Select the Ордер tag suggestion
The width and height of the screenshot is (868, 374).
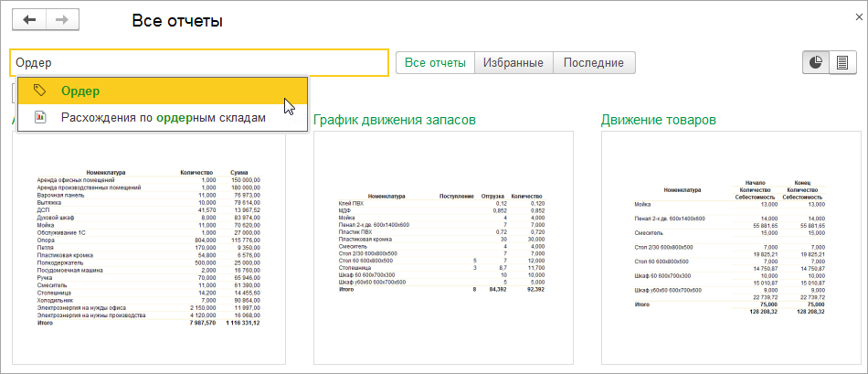(x=80, y=91)
